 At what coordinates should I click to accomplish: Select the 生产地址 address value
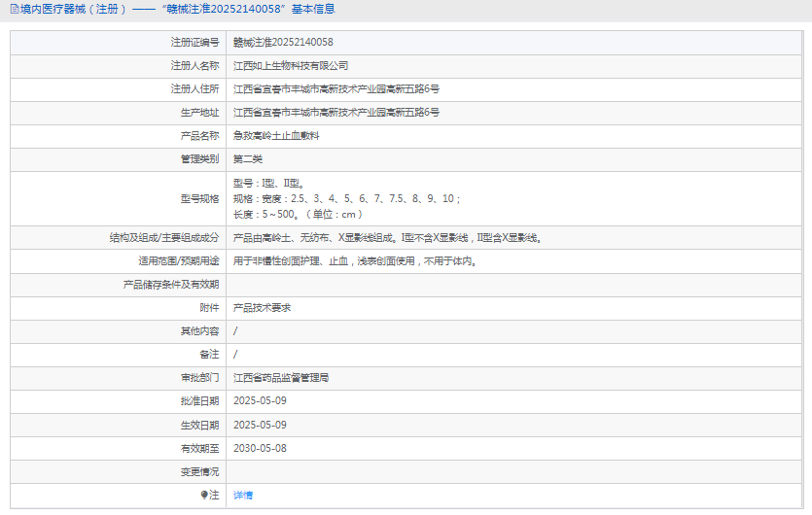tap(336, 113)
